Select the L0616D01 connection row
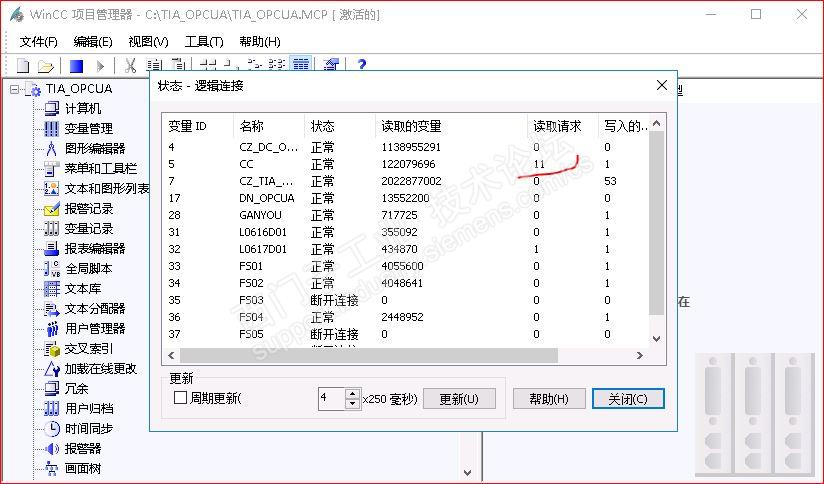This screenshot has height=484, width=824. [406, 232]
